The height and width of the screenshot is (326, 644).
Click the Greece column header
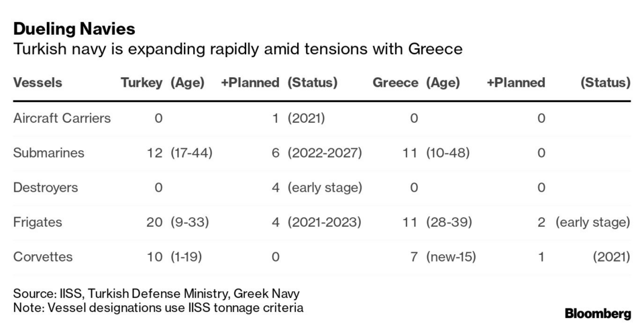(x=396, y=83)
